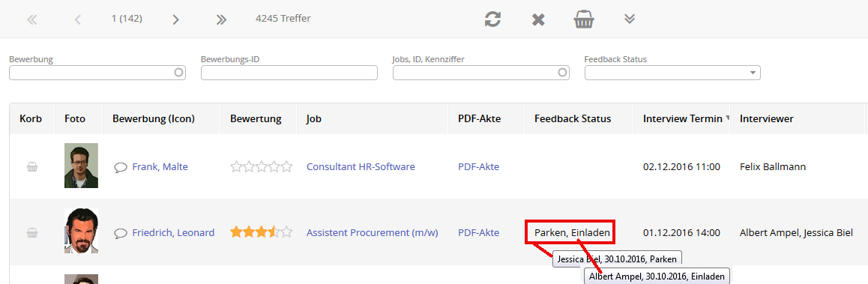Go to the next results page
Viewport: 868px width, 284px height.
[x=176, y=19]
